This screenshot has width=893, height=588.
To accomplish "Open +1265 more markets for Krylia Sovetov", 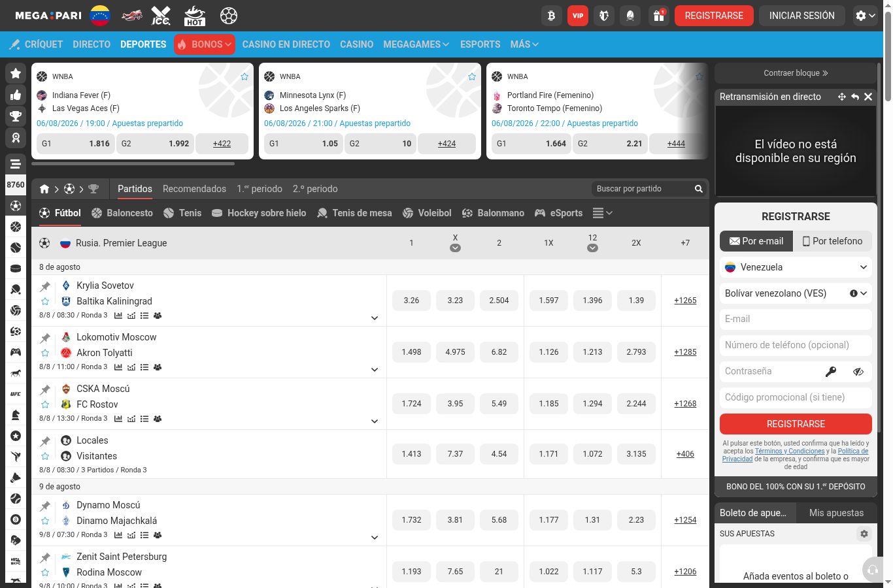I will (x=685, y=301).
